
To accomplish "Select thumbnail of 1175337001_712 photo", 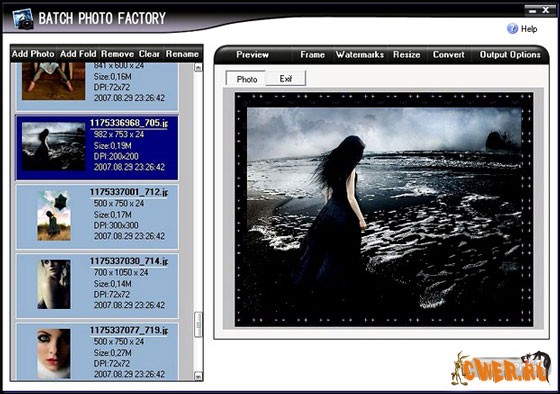I will click(54, 216).
